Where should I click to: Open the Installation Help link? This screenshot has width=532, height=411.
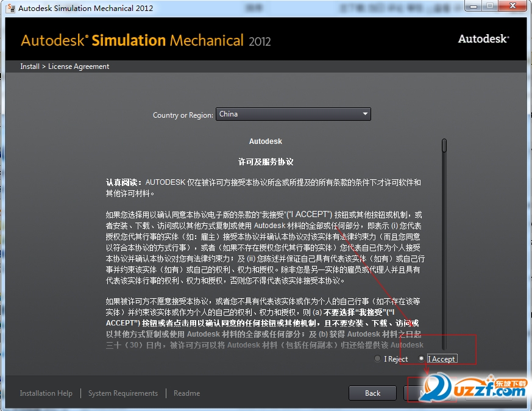(x=46, y=393)
